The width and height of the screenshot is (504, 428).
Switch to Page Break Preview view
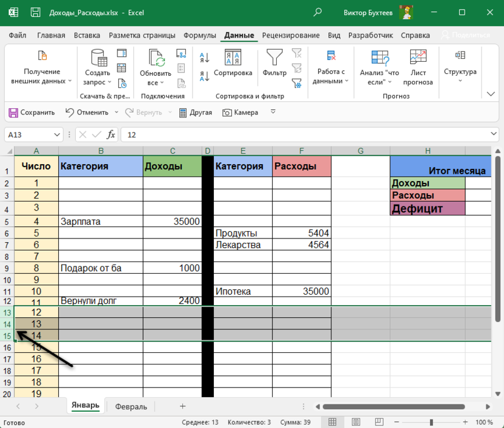coord(373,422)
